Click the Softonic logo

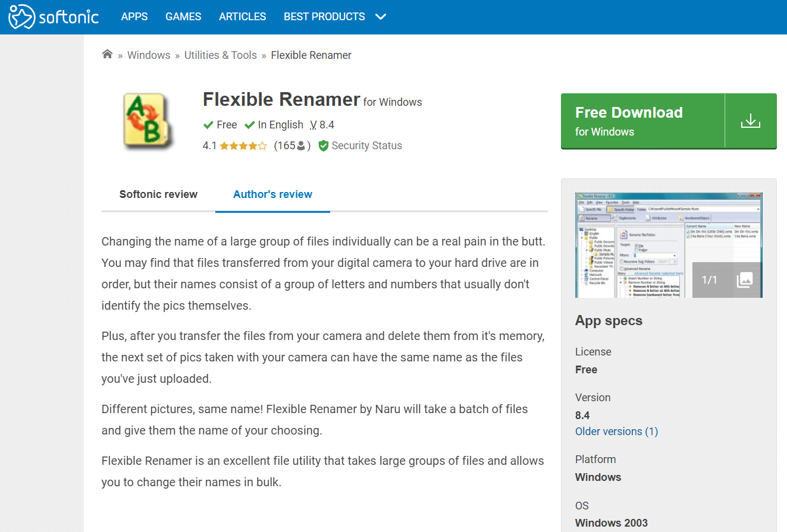click(x=54, y=17)
